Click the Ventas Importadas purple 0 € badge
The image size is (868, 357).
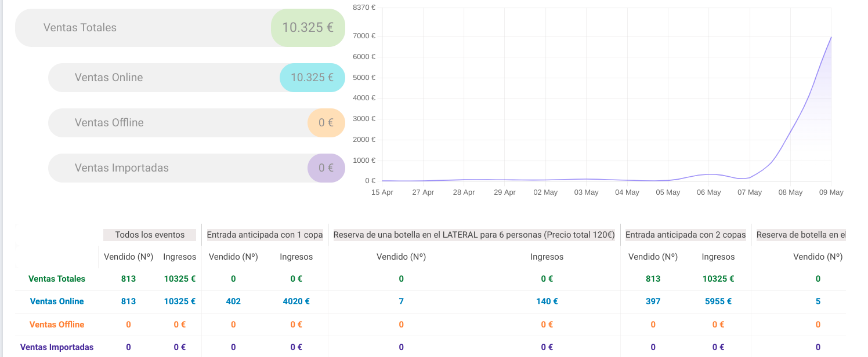pyautogui.click(x=326, y=168)
